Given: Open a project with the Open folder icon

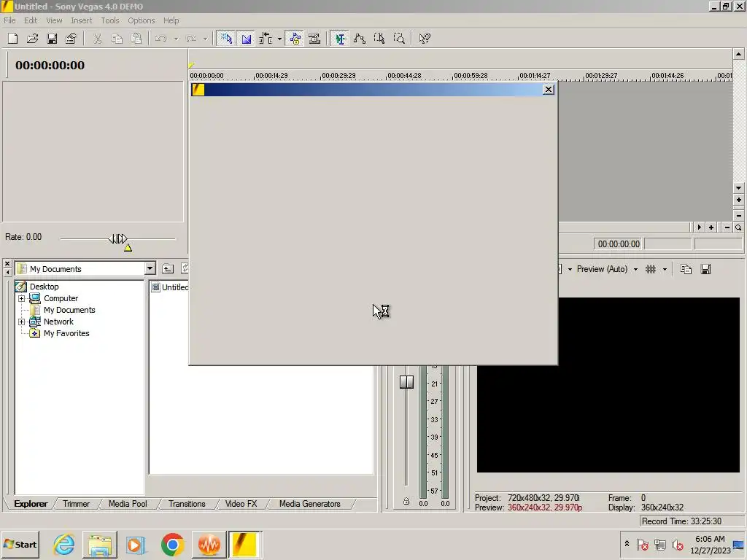Looking at the screenshot, I should point(32,39).
